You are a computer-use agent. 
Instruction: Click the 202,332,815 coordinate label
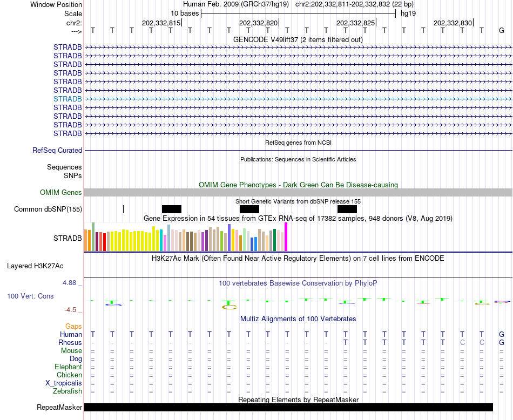coord(161,23)
